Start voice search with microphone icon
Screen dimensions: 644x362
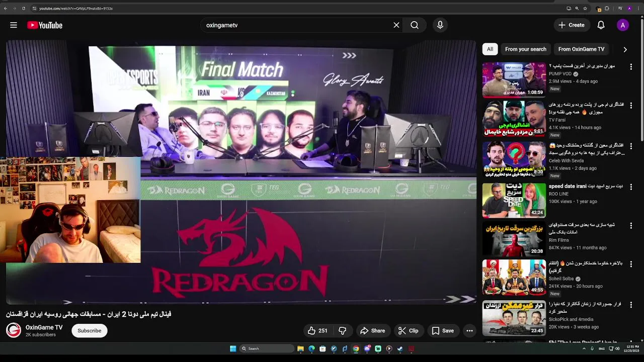(440, 25)
